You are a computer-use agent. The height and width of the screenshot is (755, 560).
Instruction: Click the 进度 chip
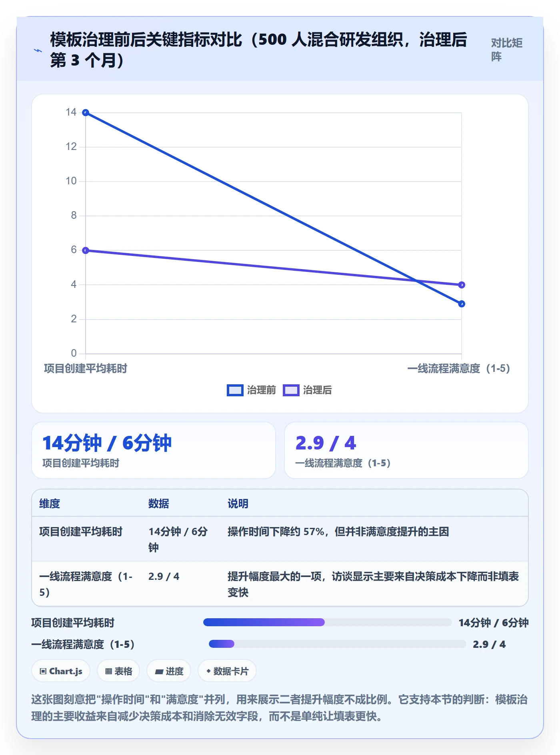pos(169,671)
